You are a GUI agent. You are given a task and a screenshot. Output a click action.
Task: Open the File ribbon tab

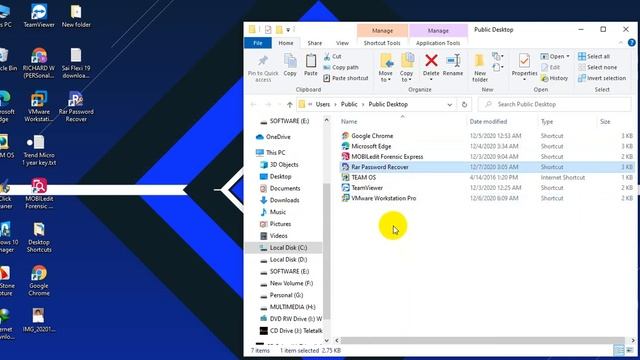[258, 43]
